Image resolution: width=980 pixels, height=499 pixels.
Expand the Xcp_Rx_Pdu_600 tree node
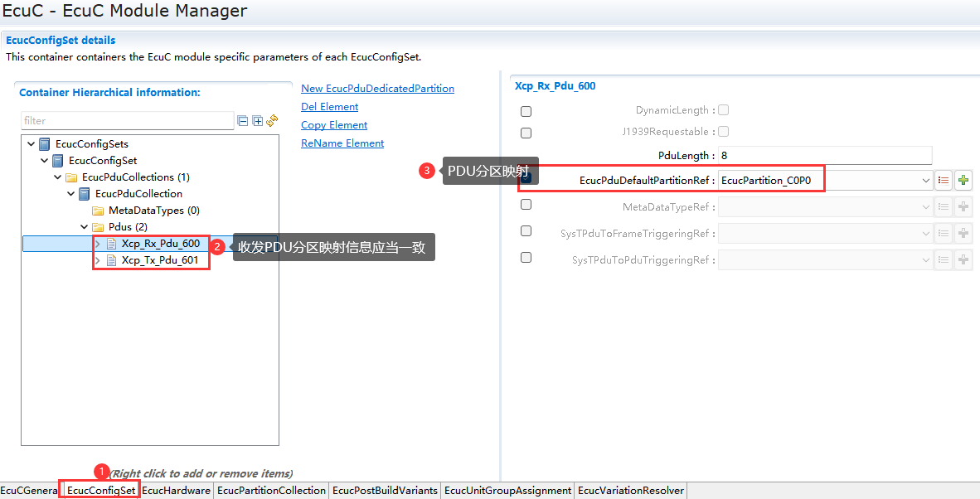pyautogui.click(x=98, y=244)
